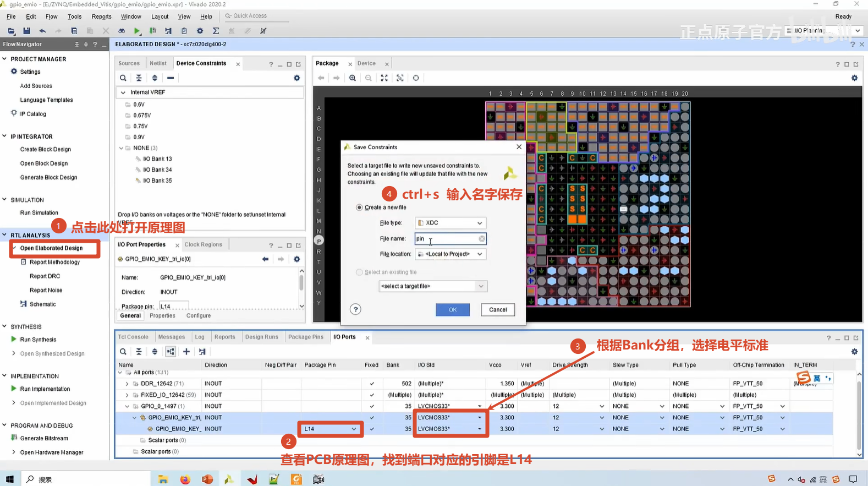The image size is (868, 486).
Task: Cancel the Save Constraints dialog
Action: (x=498, y=310)
